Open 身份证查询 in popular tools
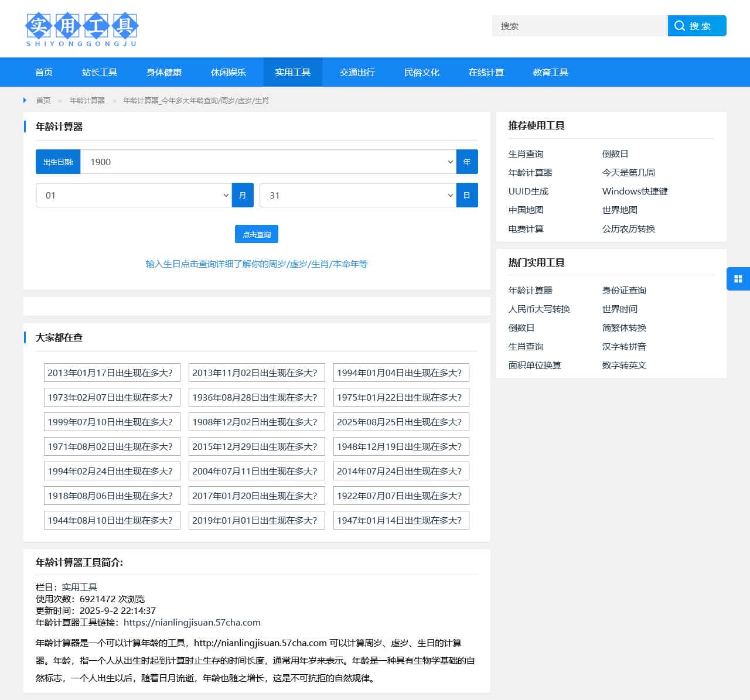Viewport: 750px width, 700px height. [x=624, y=291]
